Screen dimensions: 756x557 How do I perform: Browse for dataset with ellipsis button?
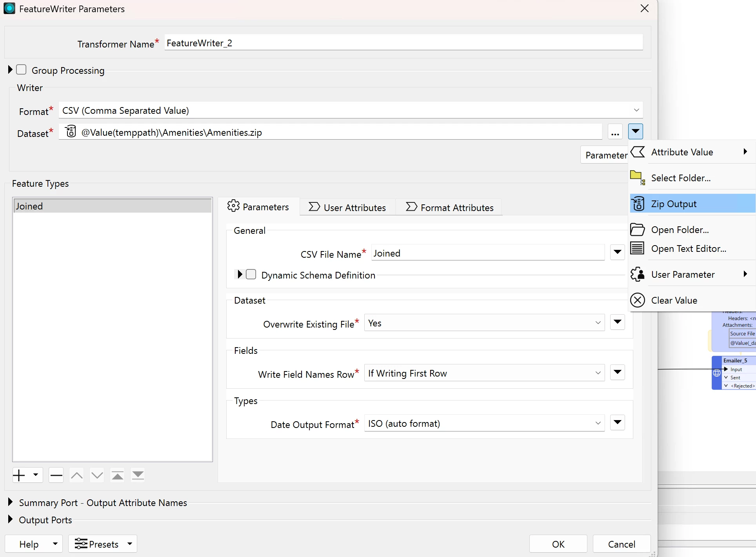615,132
